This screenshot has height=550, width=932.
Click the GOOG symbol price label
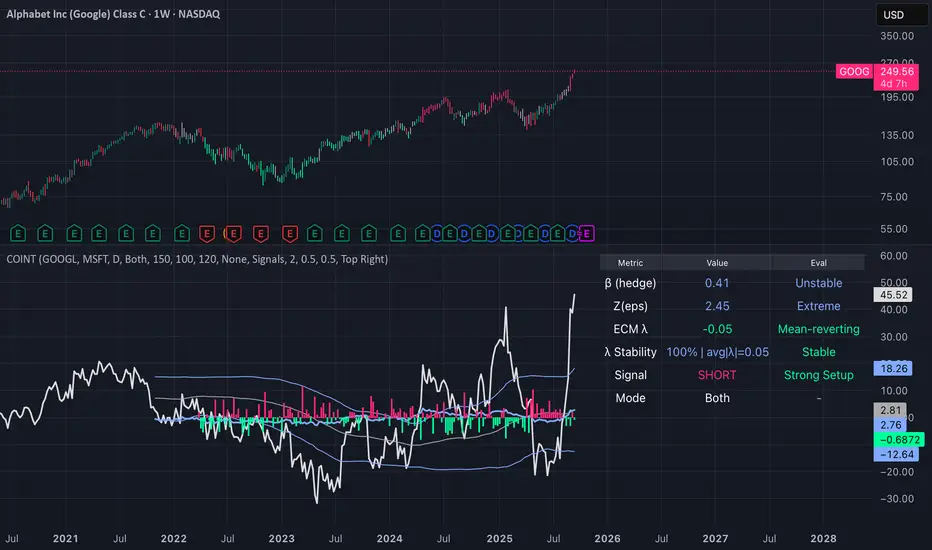point(854,71)
